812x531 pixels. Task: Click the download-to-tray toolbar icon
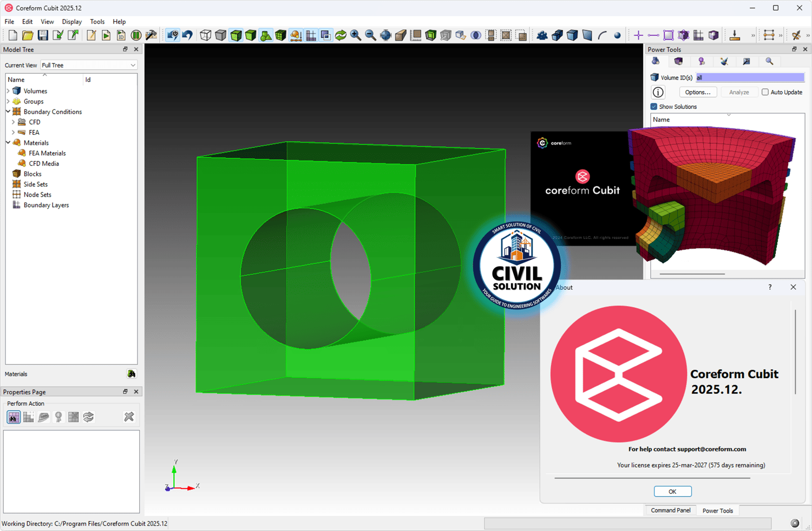point(735,36)
